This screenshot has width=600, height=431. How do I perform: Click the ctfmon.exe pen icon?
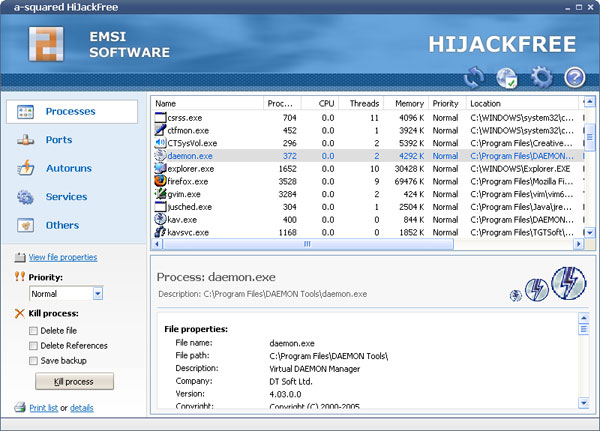click(160, 130)
